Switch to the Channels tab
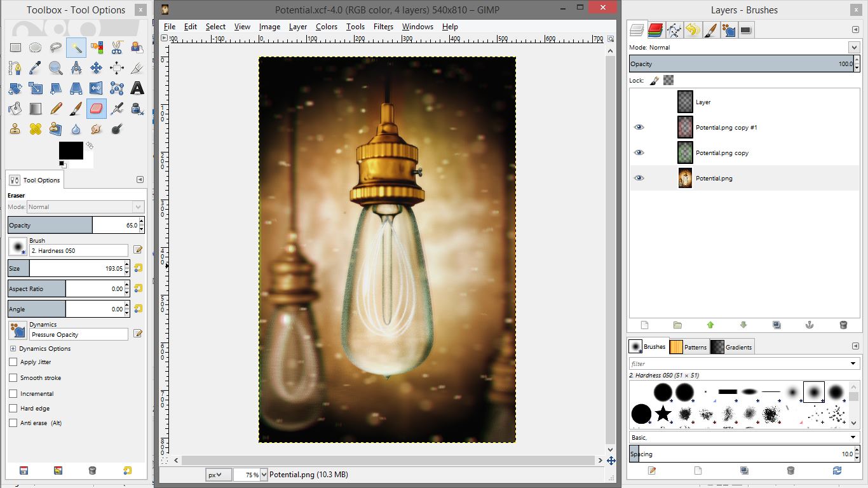This screenshot has width=868, height=488. (x=655, y=29)
